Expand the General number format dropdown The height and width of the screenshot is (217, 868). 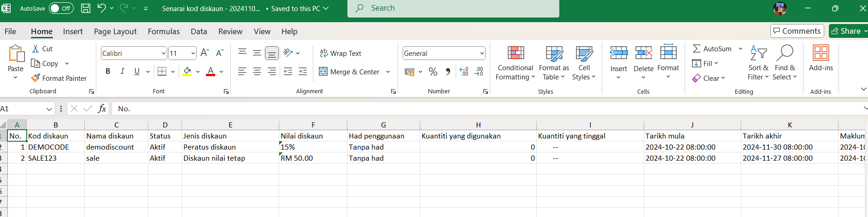click(482, 54)
